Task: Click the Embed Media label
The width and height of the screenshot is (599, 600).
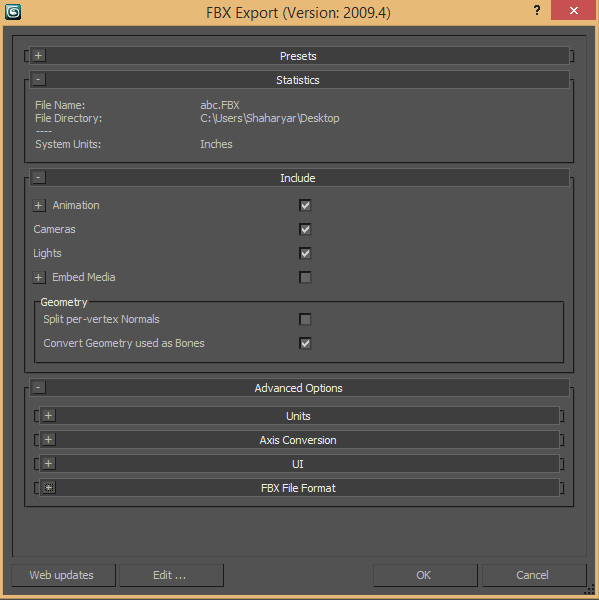Action: (84, 277)
